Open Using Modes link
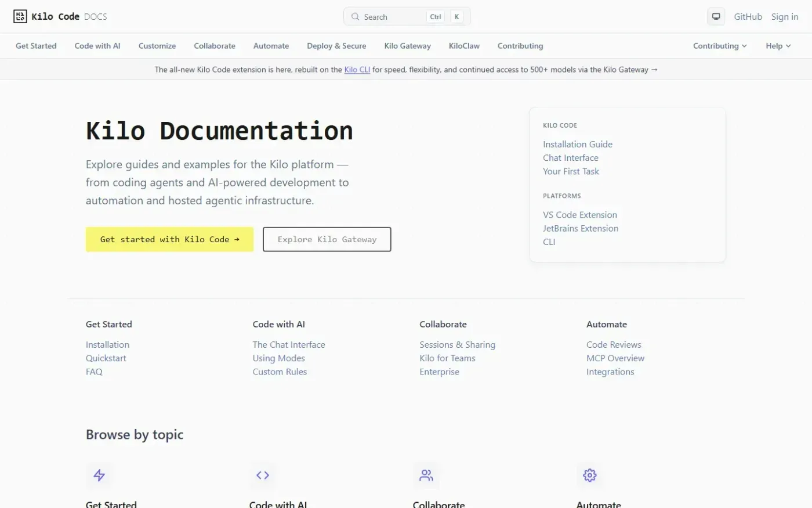The image size is (812, 508). tap(278, 358)
